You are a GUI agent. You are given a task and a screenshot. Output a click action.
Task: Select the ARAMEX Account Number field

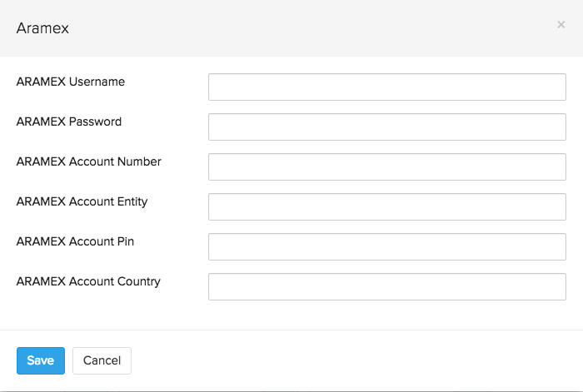coord(386,166)
